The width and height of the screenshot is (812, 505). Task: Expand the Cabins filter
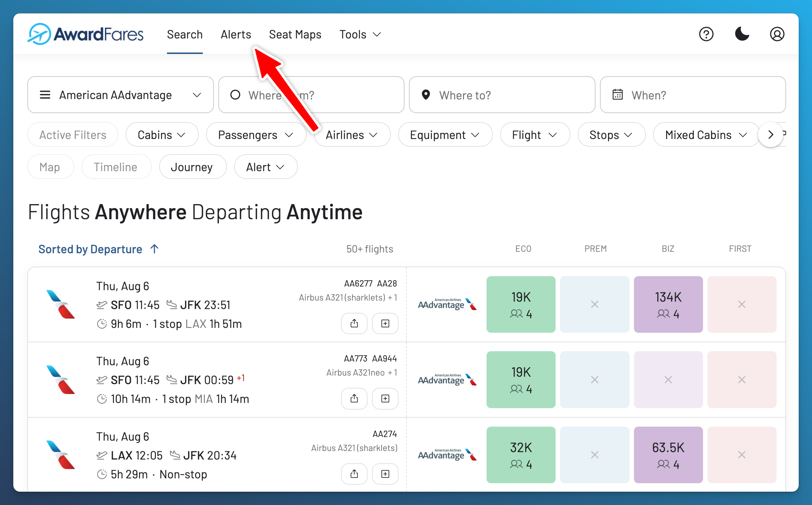point(162,135)
